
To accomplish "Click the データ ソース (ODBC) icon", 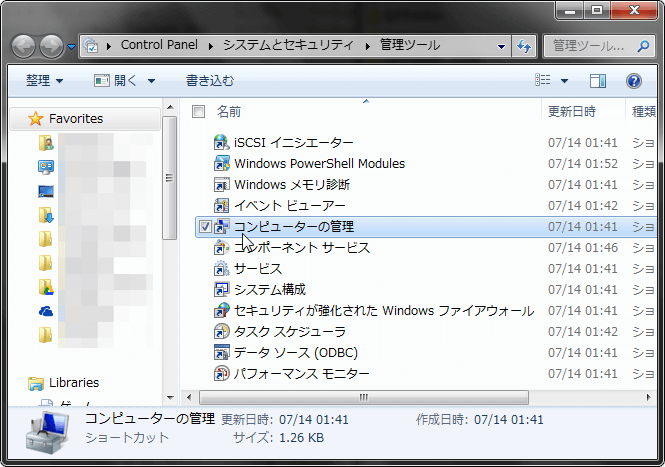I will click(x=221, y=352).
